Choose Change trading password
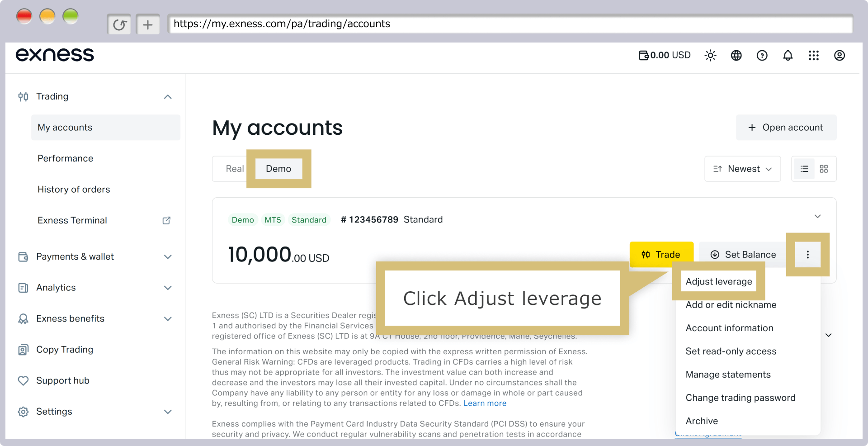 pos(741,398)
